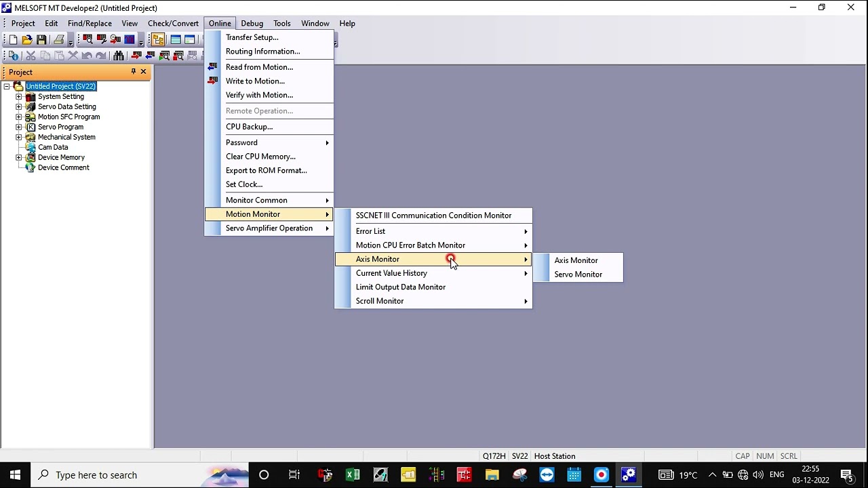Choose Write to Motion... menu entry
The width and height of the screenshot is (868, 488).
(x=269, y=81)
